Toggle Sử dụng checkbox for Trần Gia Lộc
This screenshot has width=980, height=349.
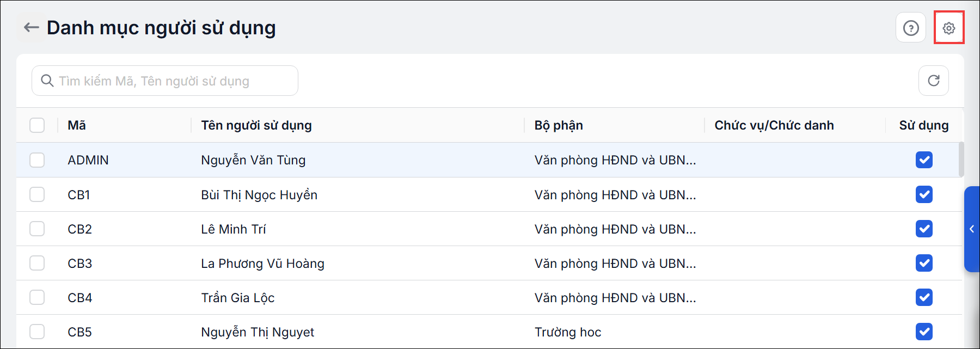coord(924,297)
